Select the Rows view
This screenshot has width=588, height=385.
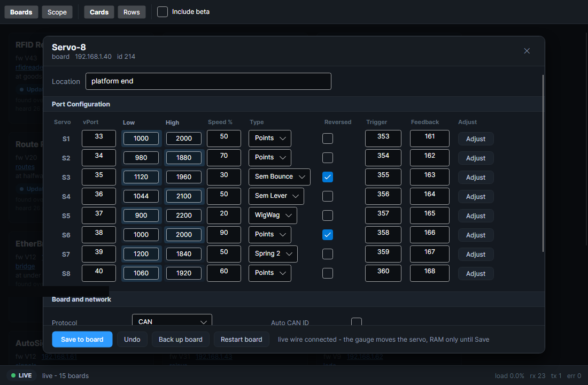click(x=131, y=12)
